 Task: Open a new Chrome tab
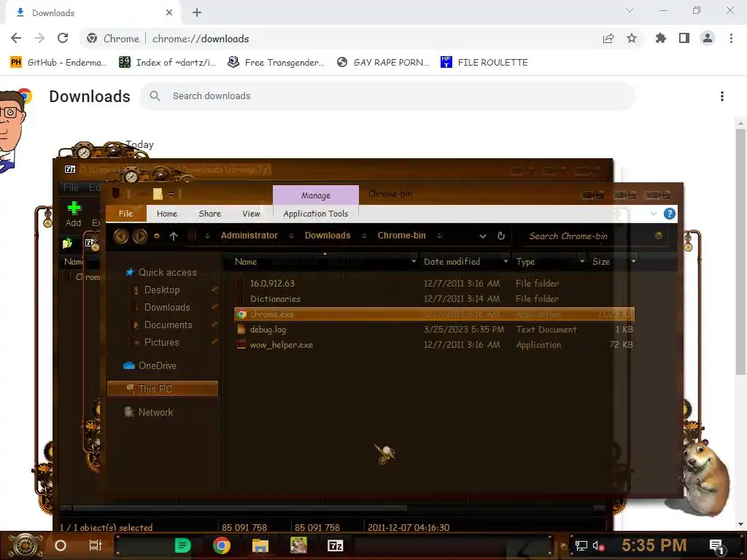tap(197, 12)
